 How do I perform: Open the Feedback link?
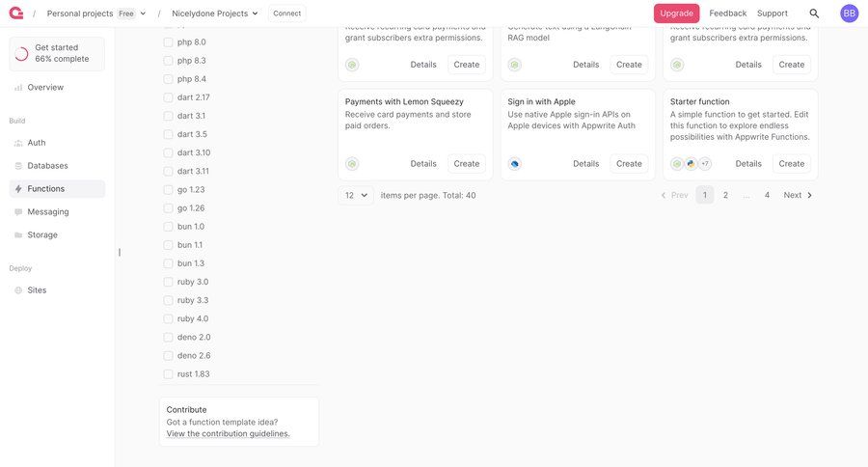coord(727,14)
